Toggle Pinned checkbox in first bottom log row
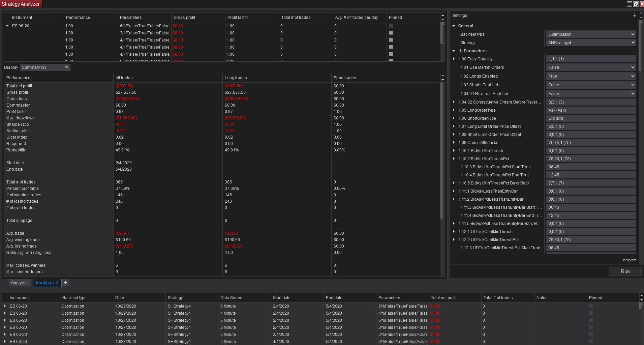Screen dimensions: 644x345 (591, 306)
